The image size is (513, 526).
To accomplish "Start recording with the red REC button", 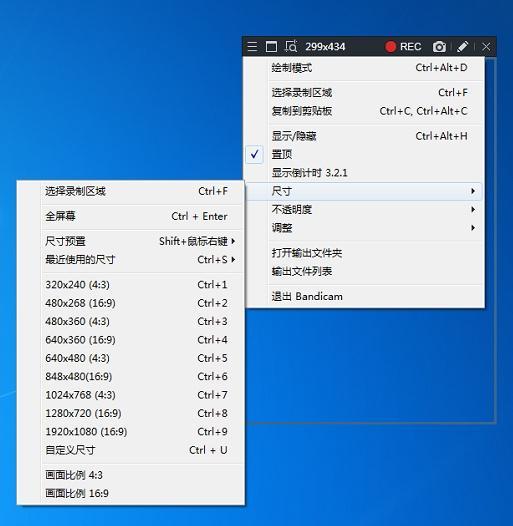I will pos(403,46).
